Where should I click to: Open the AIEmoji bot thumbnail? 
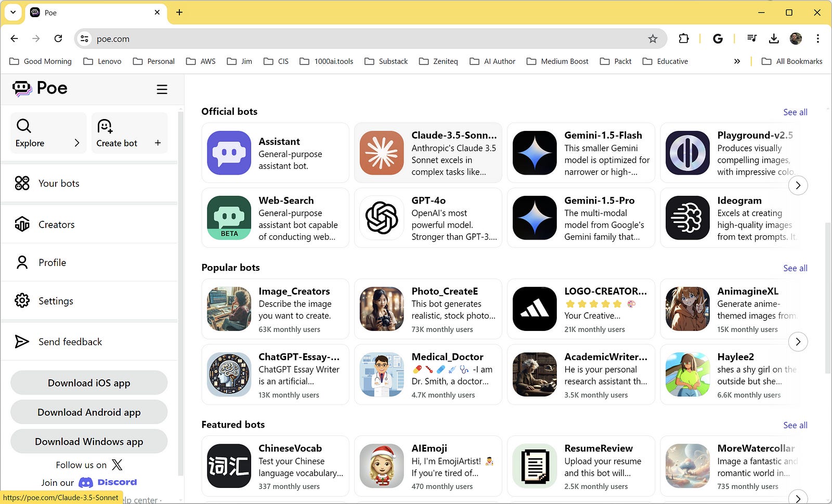(382, 466)
